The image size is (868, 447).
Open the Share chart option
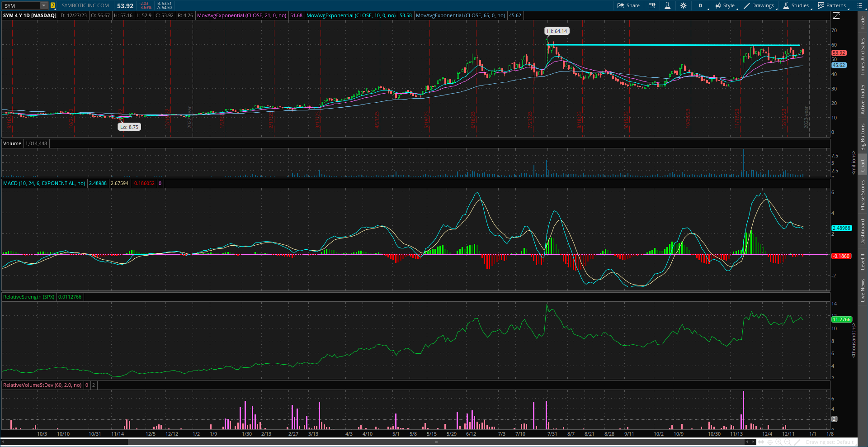pos(628,5)
